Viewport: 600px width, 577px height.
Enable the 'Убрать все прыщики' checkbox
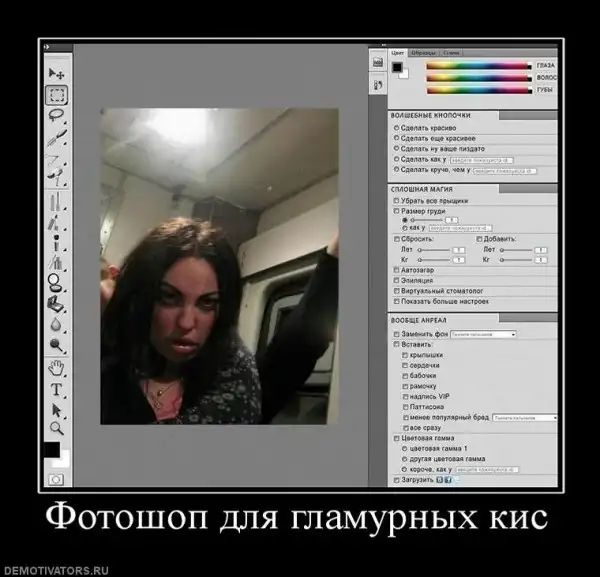tap(395, 201)
